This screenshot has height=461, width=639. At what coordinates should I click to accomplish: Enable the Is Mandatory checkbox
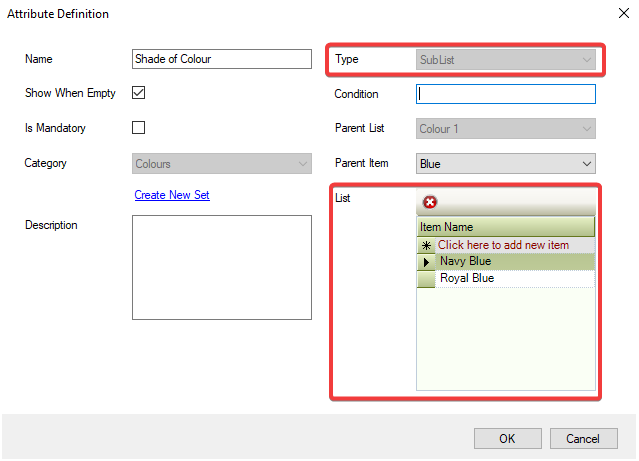pos(139,128)
